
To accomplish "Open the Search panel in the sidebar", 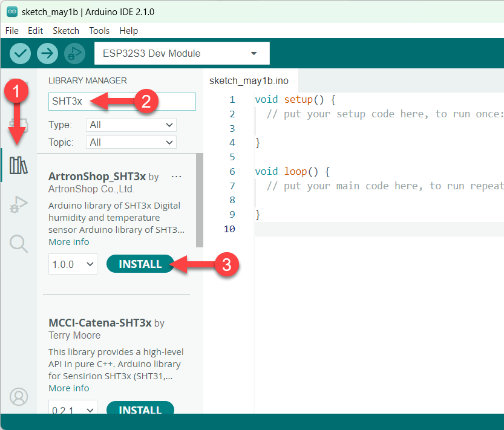I will [x=19, y=244].
